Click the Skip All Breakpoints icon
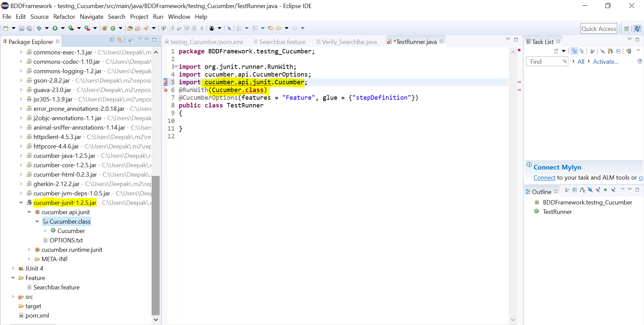This screenshot has height=325, width=644. click(x=229, y=28)
